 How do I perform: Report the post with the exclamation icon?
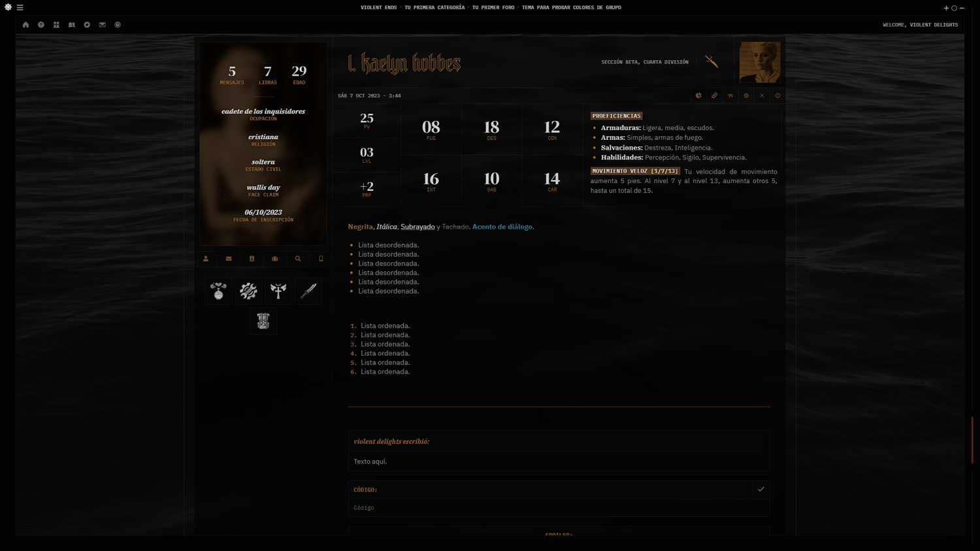point(777,95)
